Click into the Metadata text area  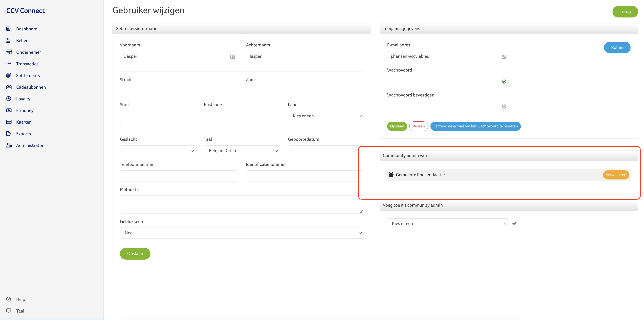click(x=241, y=204)
